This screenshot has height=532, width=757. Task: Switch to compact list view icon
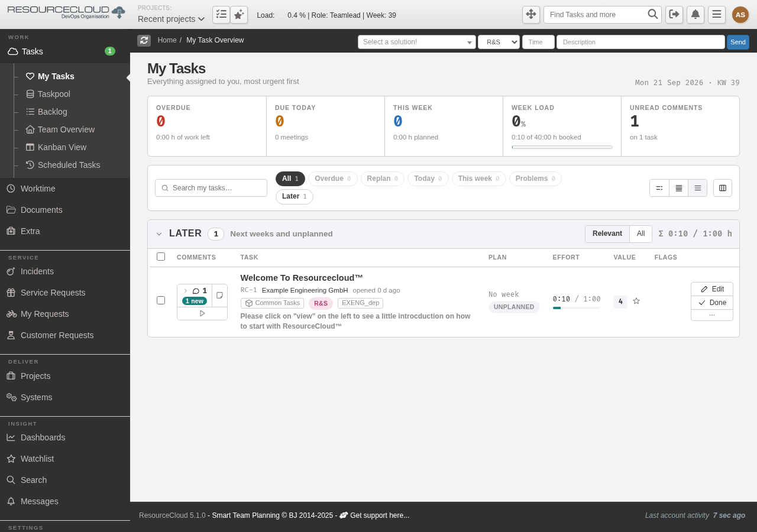659,188
